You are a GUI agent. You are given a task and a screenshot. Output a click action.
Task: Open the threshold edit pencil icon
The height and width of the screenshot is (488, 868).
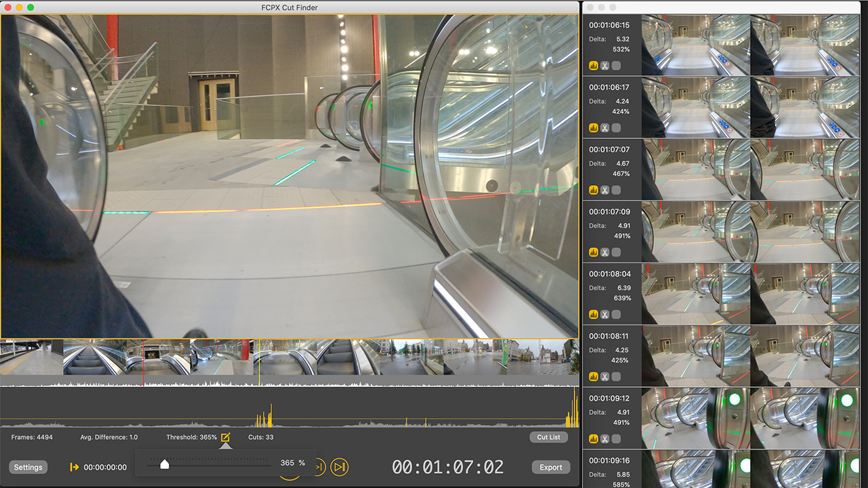tap(226, 437)
